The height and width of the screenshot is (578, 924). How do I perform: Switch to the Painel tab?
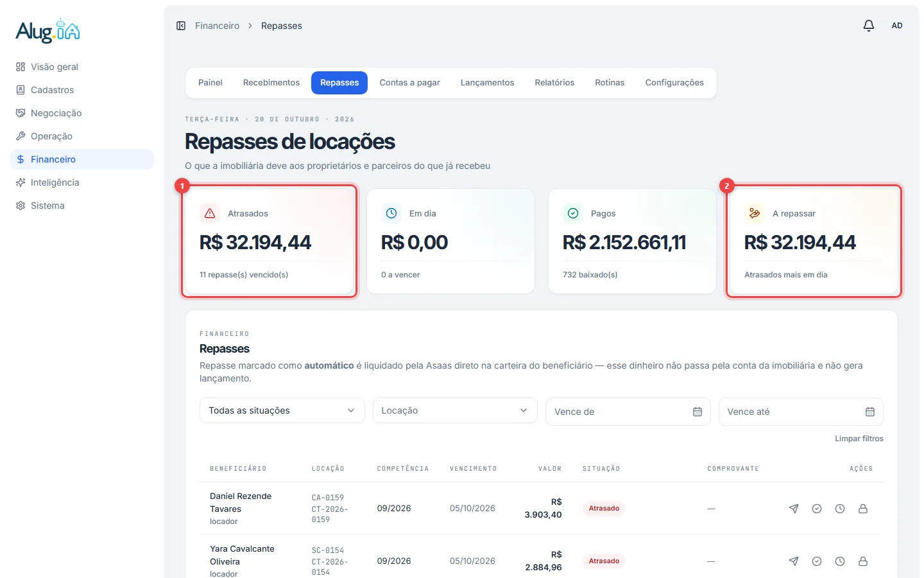pos(210,83)
